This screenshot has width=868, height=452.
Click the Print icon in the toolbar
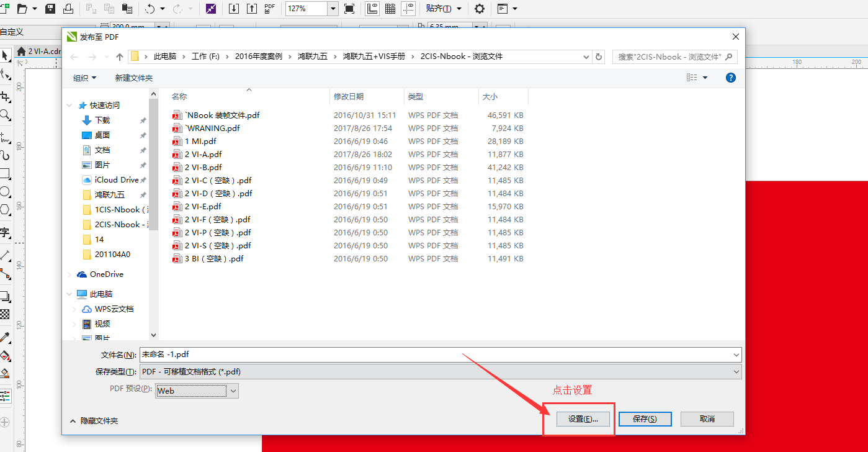point(68,9)
